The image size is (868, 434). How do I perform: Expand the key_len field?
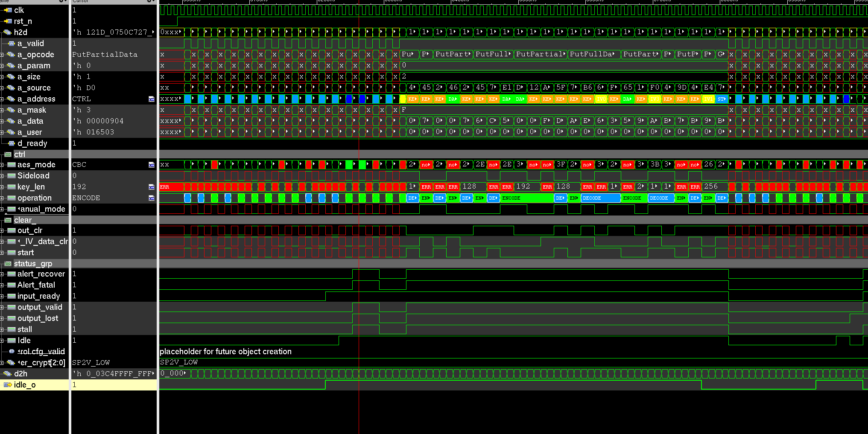pyautogui.click(x=2, y=186)
